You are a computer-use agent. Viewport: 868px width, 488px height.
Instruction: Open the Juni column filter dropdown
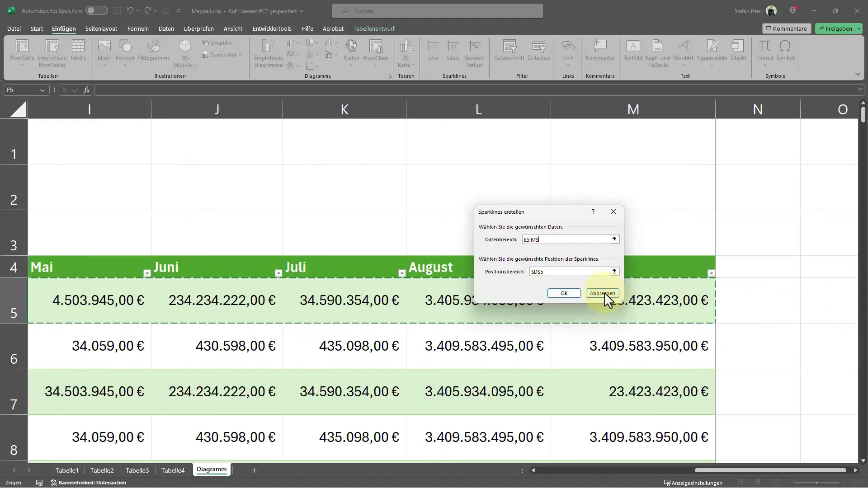point(278,273)
